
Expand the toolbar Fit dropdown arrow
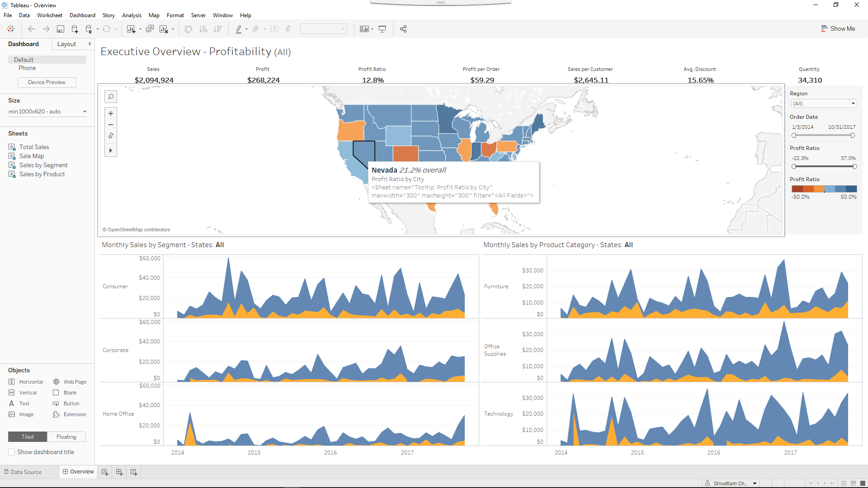(x=342, y=28)
